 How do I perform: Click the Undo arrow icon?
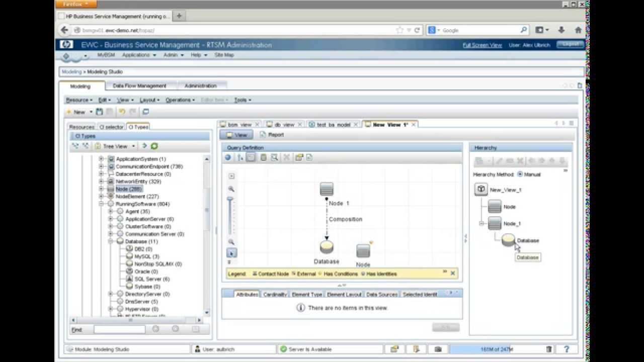122,112
